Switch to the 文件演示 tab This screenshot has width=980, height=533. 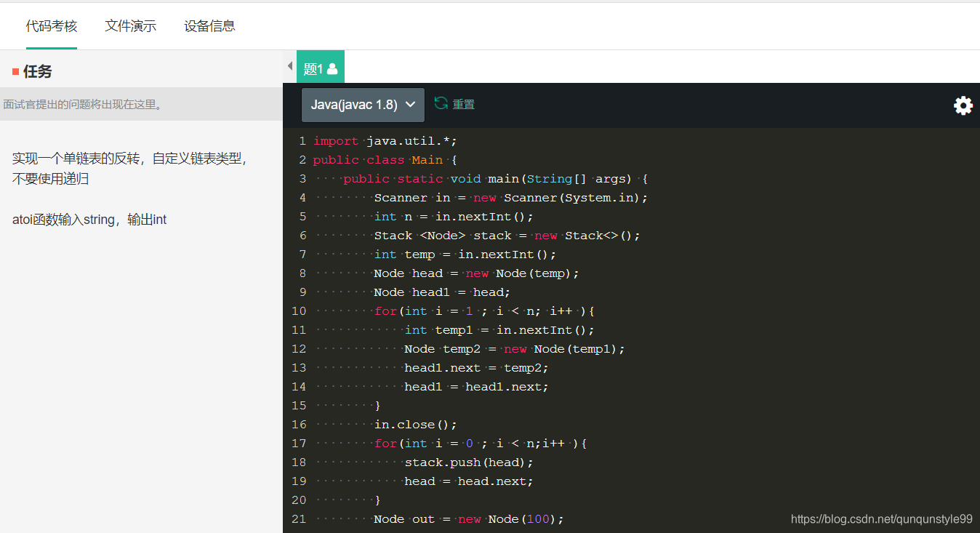pyautogui.click(x=131, y=26)
